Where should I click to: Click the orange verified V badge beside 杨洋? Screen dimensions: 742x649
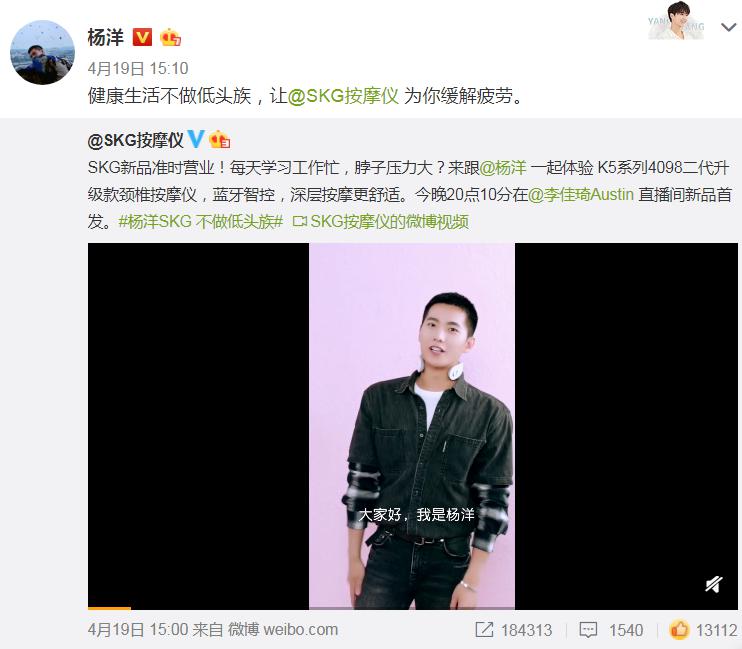(x=142, y=37)
